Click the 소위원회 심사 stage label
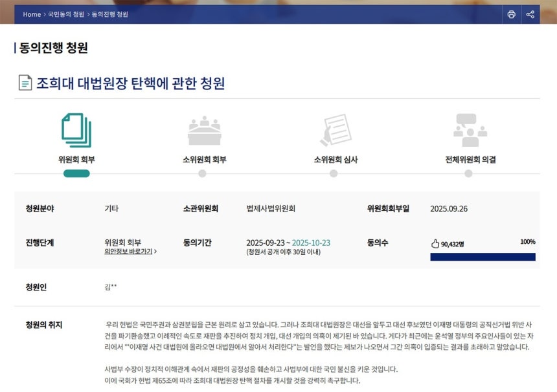557x392 pixels. [335, 159]
